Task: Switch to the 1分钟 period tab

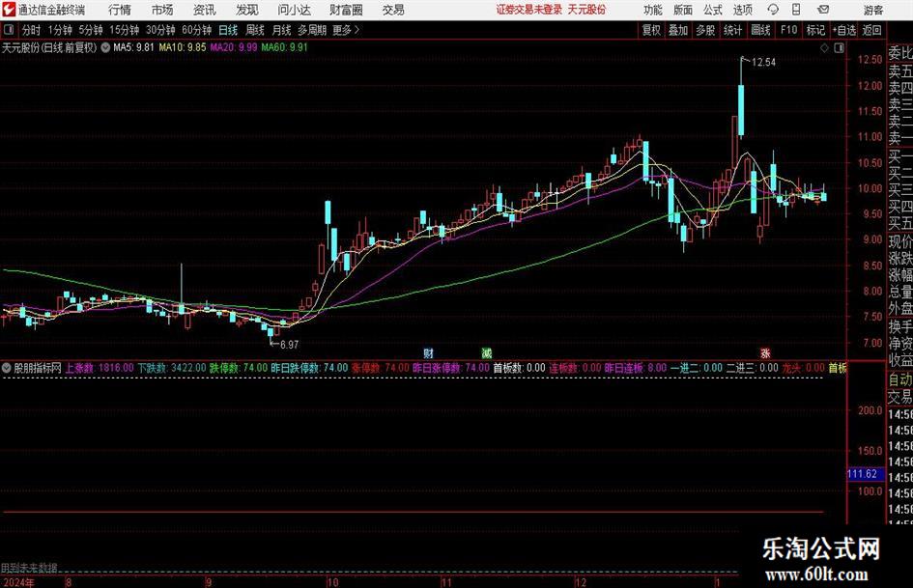Action: [x=59, y=30]
